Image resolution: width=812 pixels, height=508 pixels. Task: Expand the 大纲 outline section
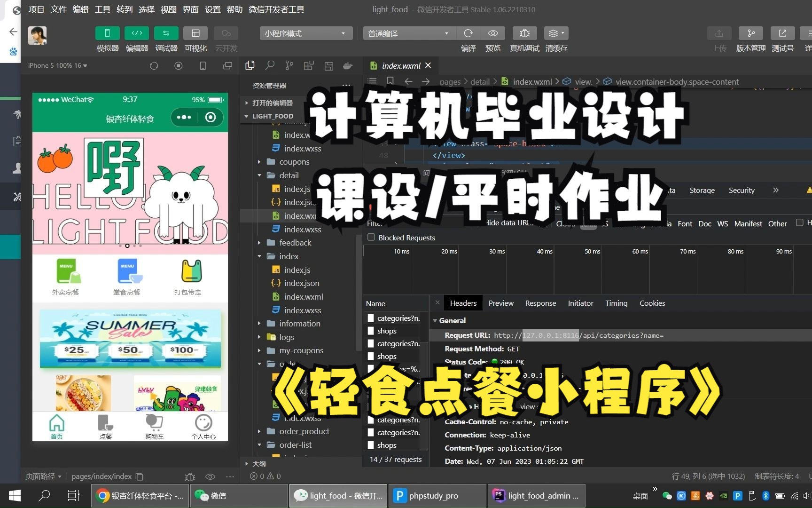point(247,464)
